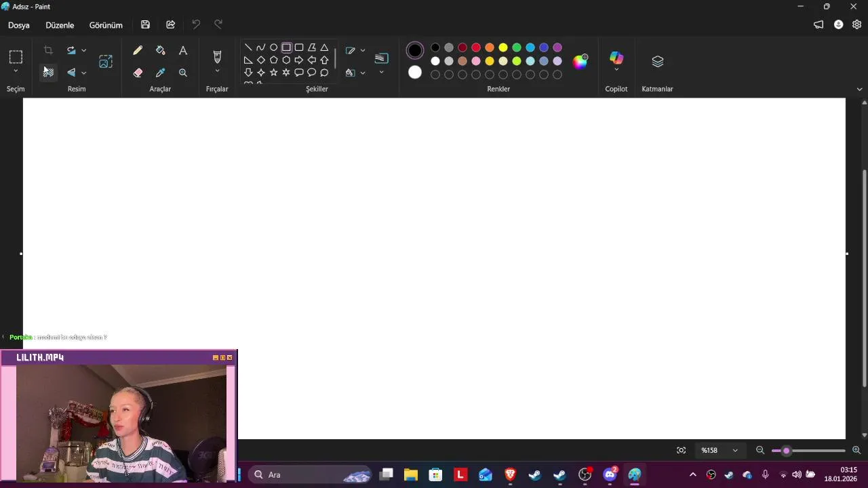This screenshot has width=868, height=488.
Task: Expand the shape fill dropdown
Action: coord(363,73)
